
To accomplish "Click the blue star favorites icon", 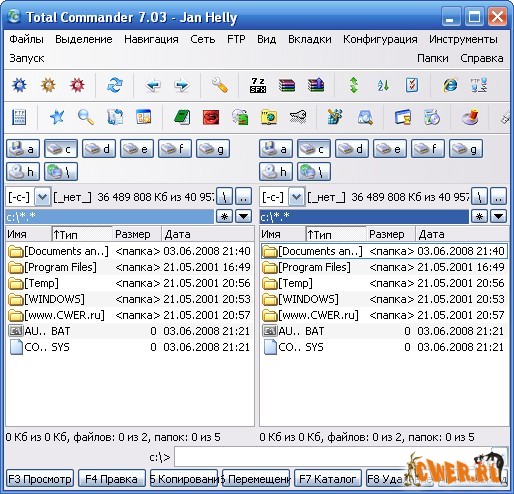I will 57,117.
